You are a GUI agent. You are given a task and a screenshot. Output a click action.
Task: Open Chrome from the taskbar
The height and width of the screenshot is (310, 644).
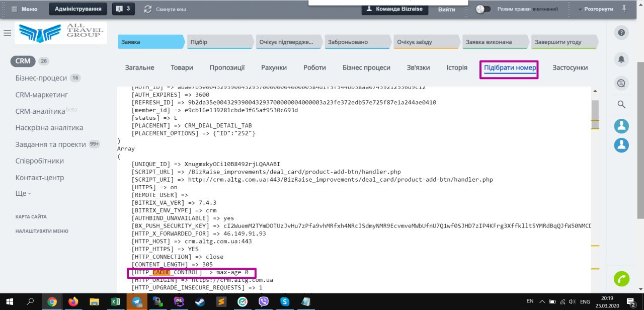pyautogui.click(x=52, y=301)
